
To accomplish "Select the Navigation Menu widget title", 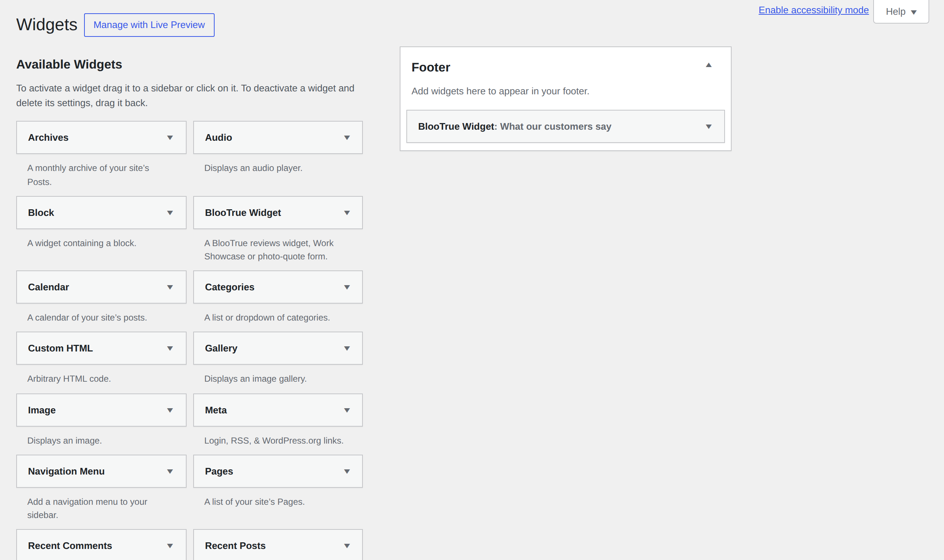I will (66, 471).
